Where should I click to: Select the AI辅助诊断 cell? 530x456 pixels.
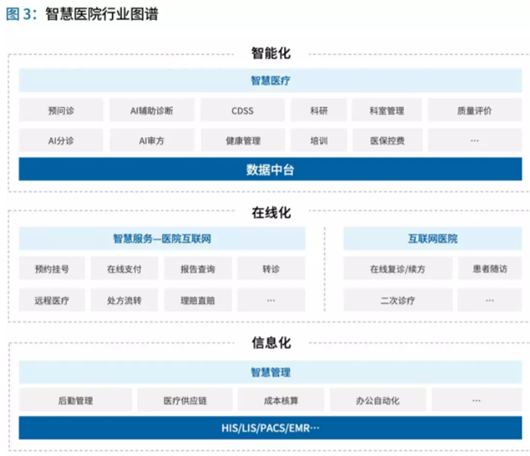[x=152, y=110]
